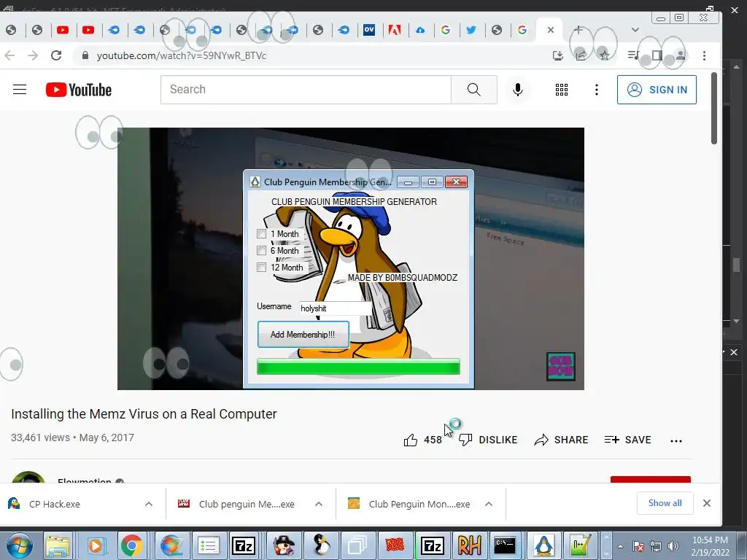
Task: Open YouTube settings three-dot menu
Action: [x=597, y=90]
